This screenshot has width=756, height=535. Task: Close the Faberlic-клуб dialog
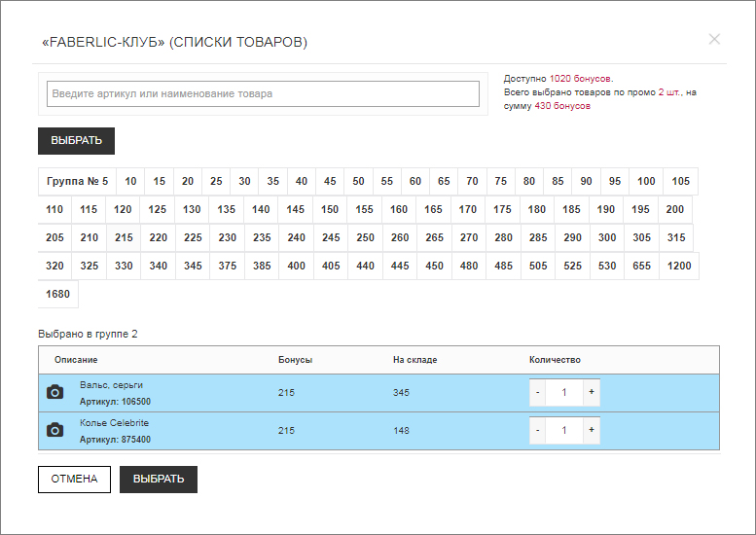click(x=714, y=39)
